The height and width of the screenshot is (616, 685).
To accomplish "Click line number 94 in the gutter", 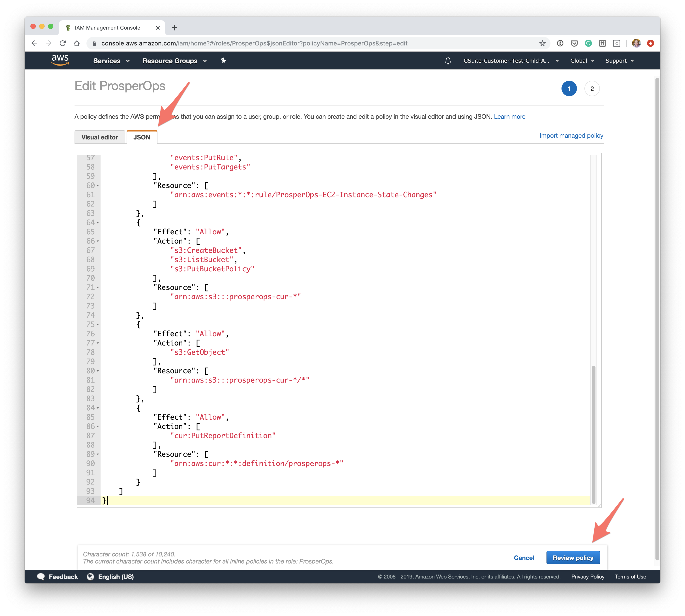I will (90, 500).
